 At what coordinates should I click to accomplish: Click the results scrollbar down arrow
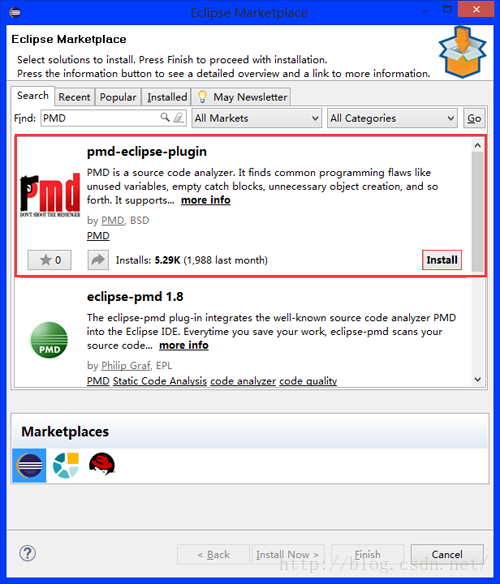[x=478, y=380]
